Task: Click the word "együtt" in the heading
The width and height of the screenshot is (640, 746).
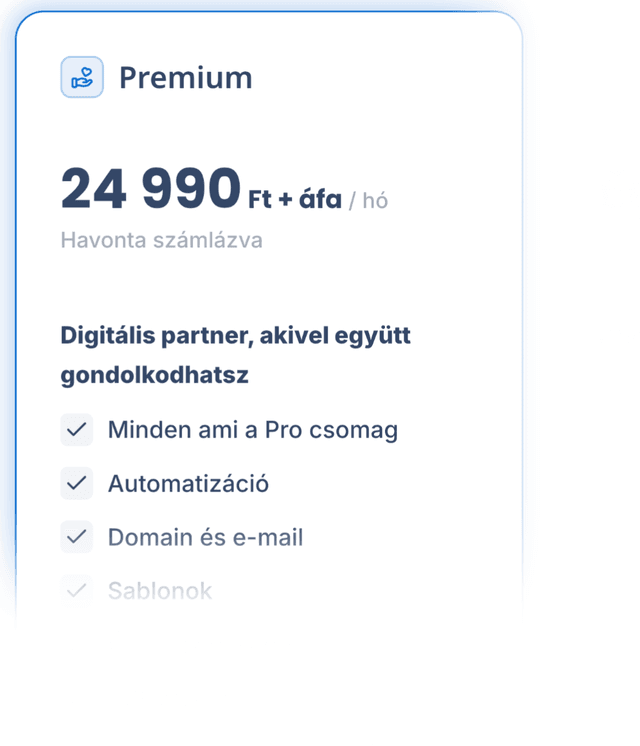Action: click(x=376, y=335)
